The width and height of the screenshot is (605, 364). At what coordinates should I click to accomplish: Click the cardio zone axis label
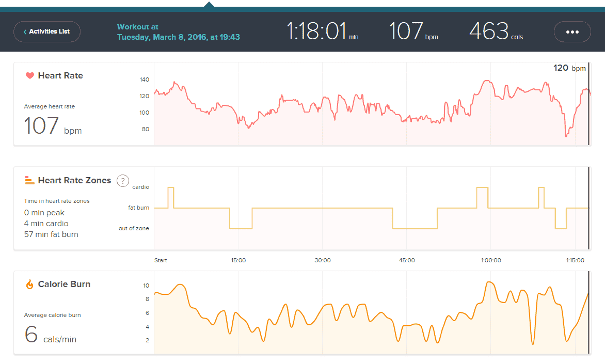click(140, 187)
